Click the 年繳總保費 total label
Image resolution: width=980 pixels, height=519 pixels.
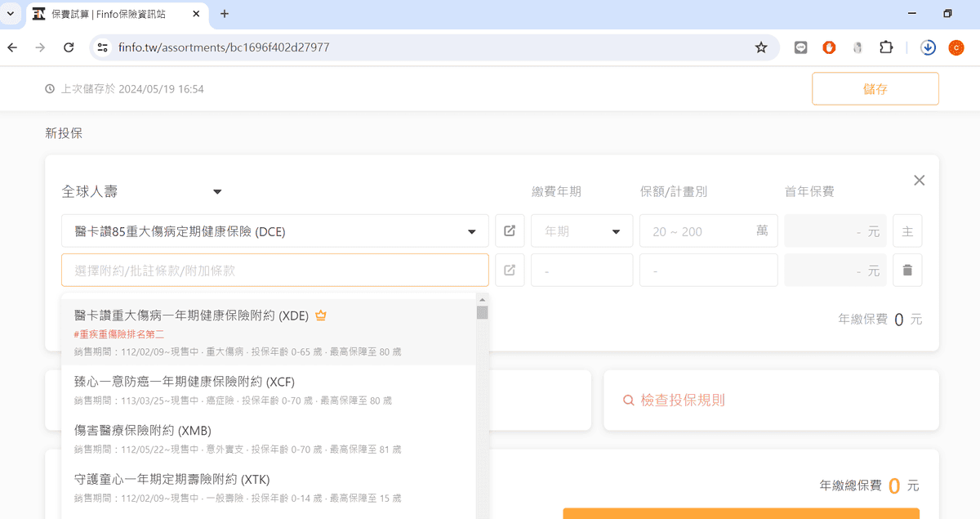click(850, 485)
